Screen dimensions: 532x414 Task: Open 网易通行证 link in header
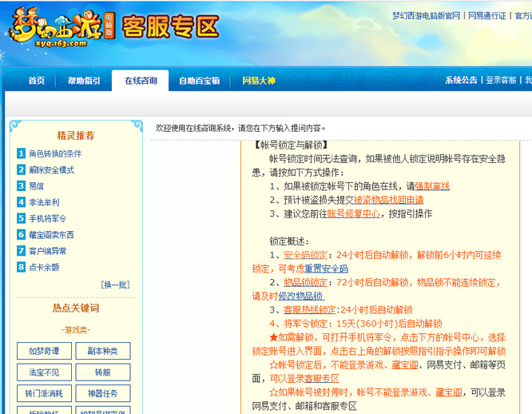coord(487,16)
